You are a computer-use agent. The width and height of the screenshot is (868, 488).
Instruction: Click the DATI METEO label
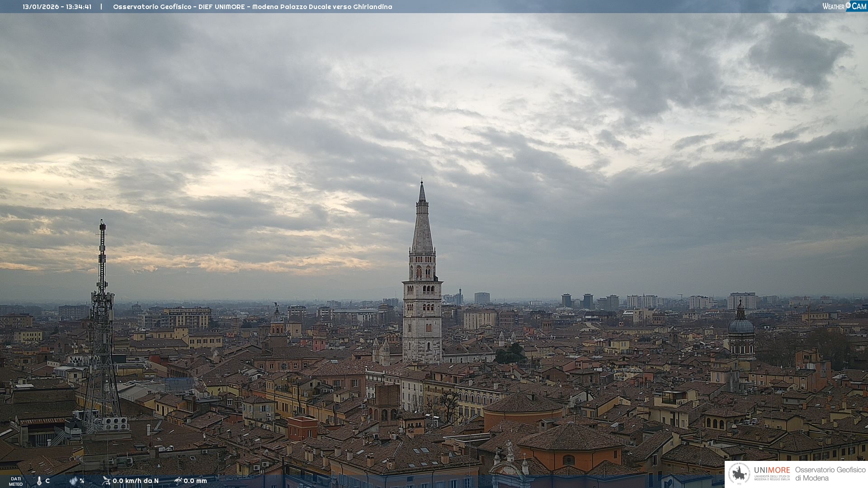16,481
